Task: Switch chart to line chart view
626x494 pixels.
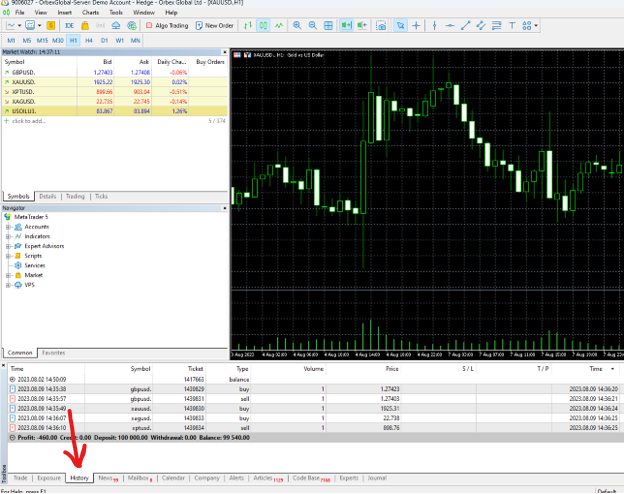Action: click(x=279, y=26)
